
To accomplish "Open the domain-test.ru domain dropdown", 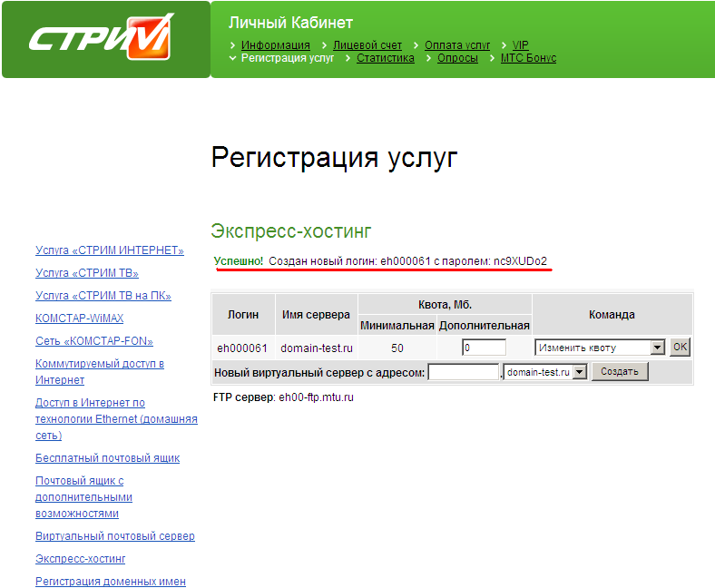I will [x=544, y=372].
